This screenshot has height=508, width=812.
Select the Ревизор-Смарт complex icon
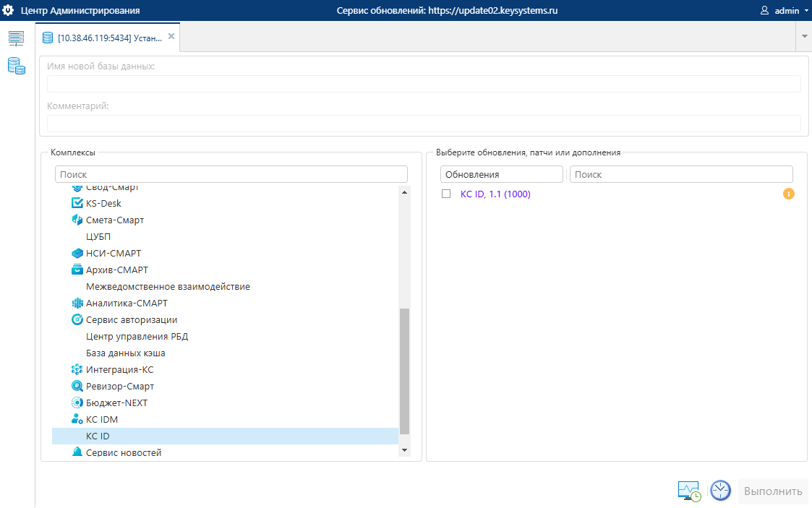[x=77, y=386]
